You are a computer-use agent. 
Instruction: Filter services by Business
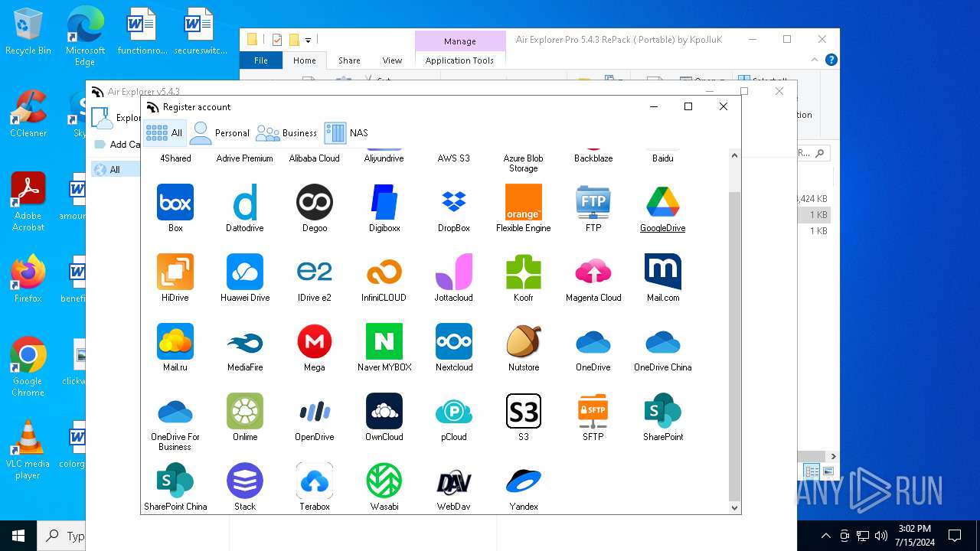pos(286,133)
